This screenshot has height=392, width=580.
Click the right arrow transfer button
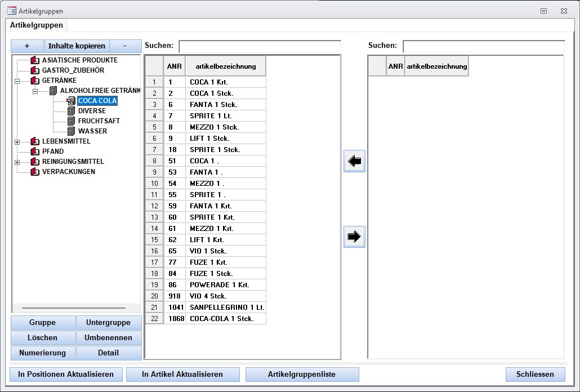(x=354, y=237)
